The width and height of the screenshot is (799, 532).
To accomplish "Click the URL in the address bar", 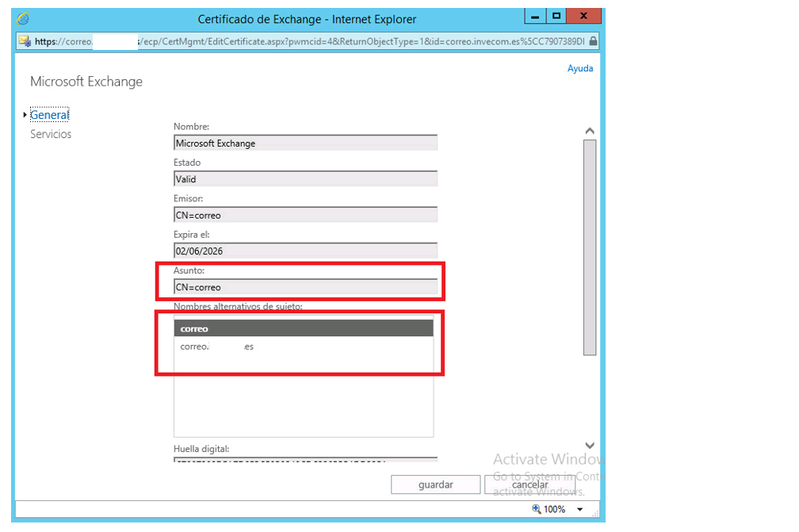I will pyautogui.click(x=309, y=41).
